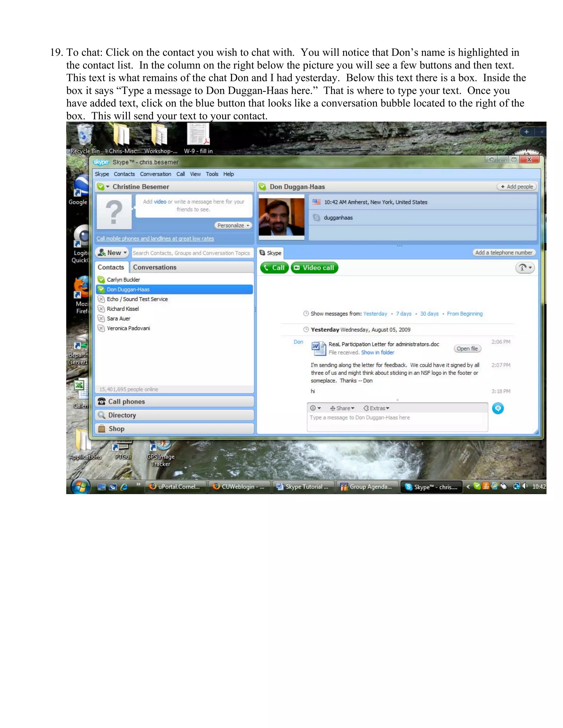
Task: Click the green Call button
Action: click(x=274, y=268)
